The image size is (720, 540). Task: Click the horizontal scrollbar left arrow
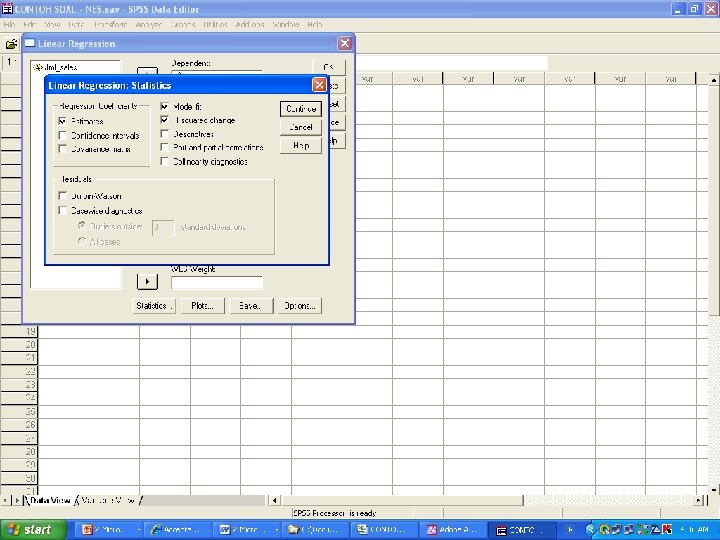click(275, 500)
